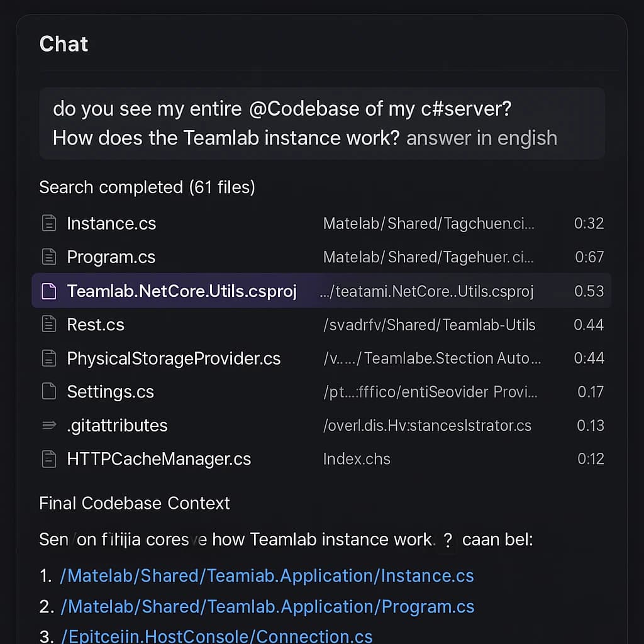
Task: Click the Instance.cs file icon
Action: click(48, 223)
